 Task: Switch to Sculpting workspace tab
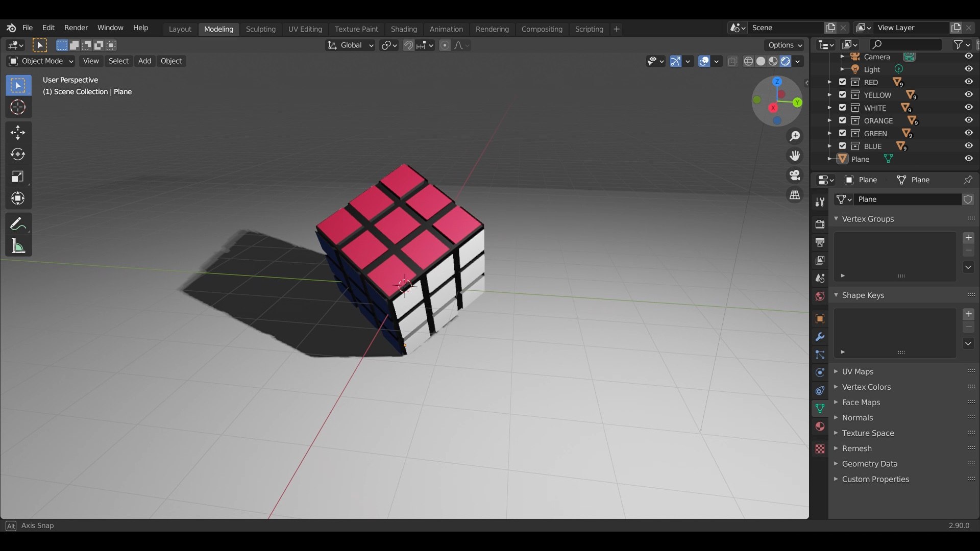(x=260, y=29)
